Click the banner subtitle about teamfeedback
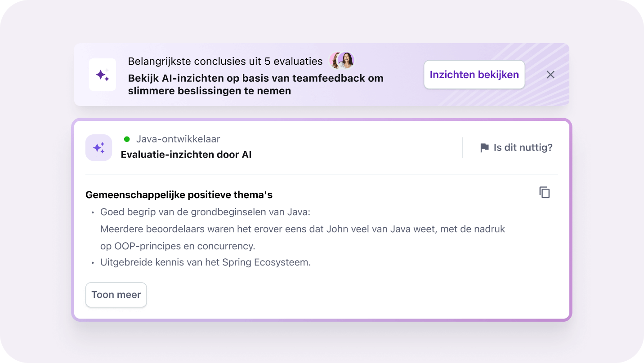Screen dimensions: 644x363 click(255, 84)
